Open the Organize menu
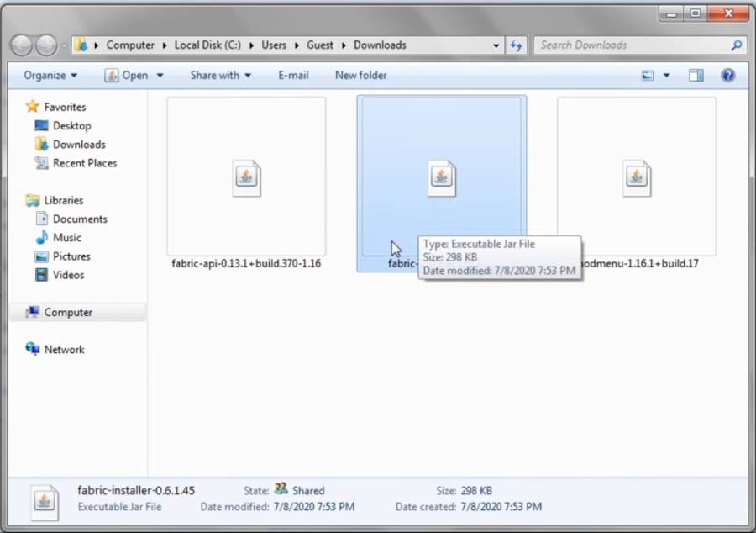The image size is (756, 533). (50, 75)
